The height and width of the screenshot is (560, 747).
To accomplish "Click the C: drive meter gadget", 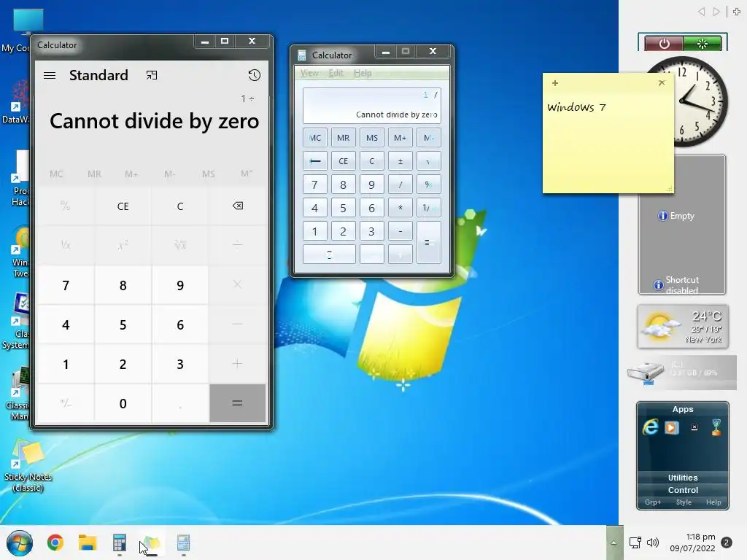I will (x=682, y=371).
